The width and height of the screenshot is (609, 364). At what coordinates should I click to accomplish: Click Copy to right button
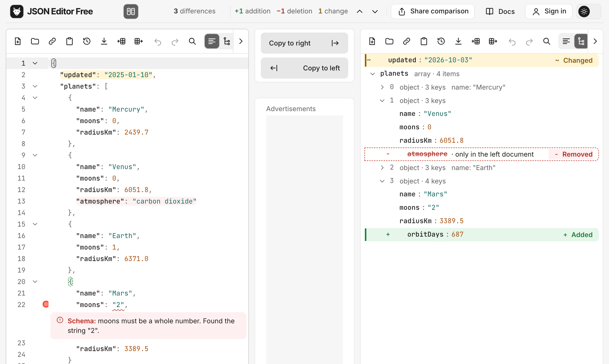(304, 43)
